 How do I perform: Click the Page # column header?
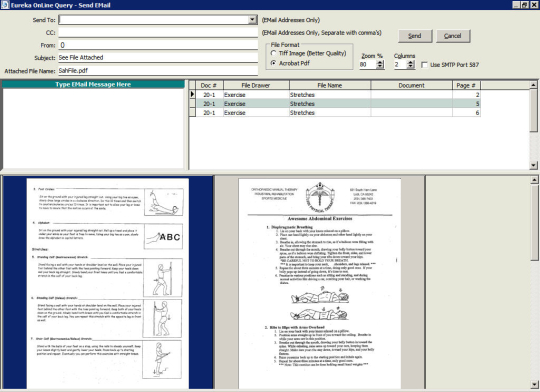(466, 85)
